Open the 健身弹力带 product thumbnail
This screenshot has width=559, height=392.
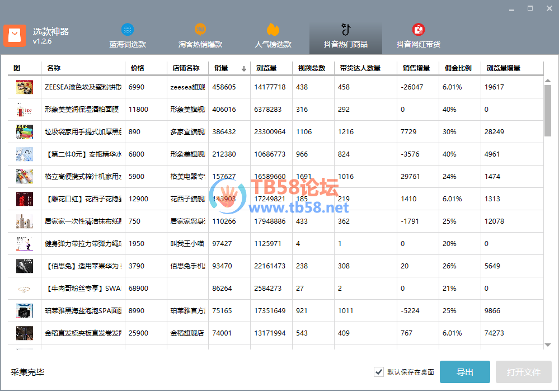(x=25, y=244)
